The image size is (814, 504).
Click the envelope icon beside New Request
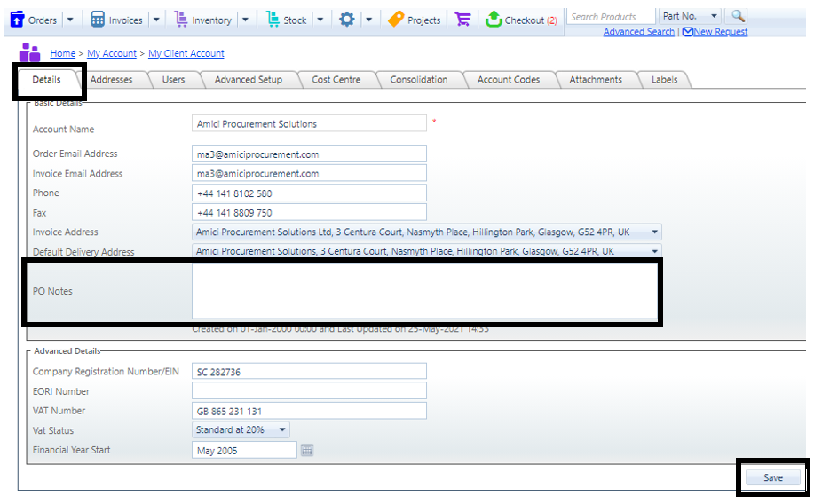pyautogui.click(x=687, y=32)
